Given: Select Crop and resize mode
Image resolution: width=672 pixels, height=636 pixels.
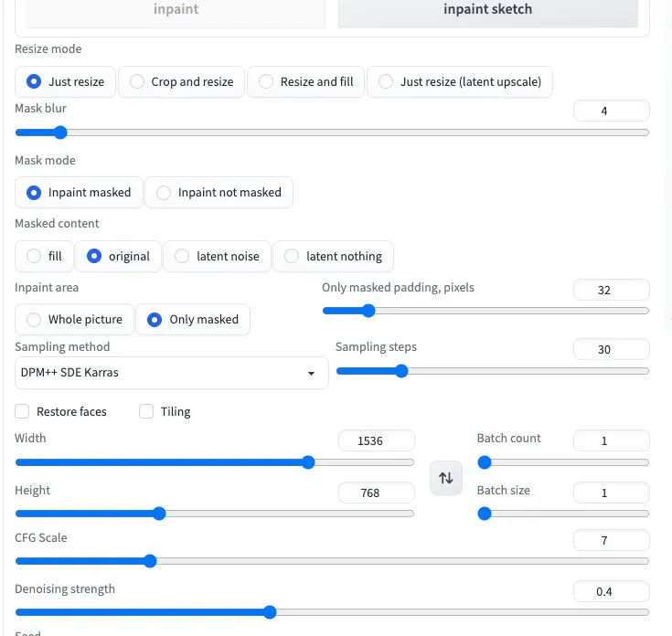Looking at the screenshot, I should pyautogui.click(x=182, y=81).
